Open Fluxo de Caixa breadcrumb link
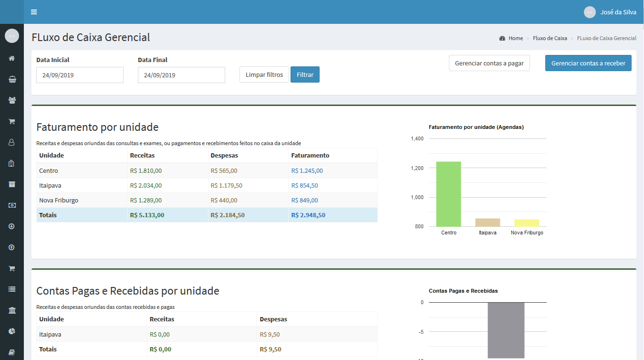The image size is (644, 360). point(550,38)
